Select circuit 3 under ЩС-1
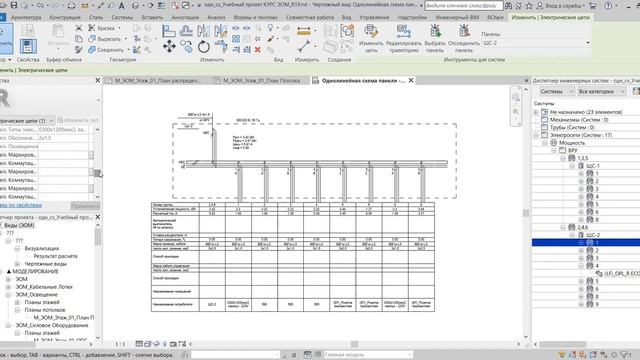 596,189
